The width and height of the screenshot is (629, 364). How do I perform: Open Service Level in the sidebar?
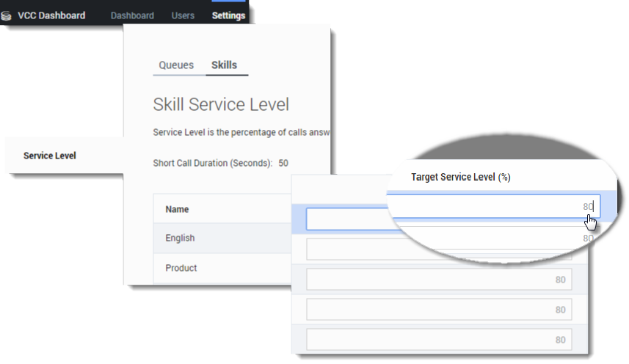(50, 156)
